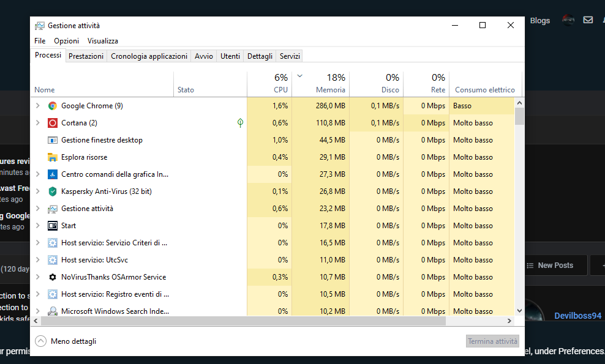
Task: Expand the Cortana process group
Action: point(37,123)
